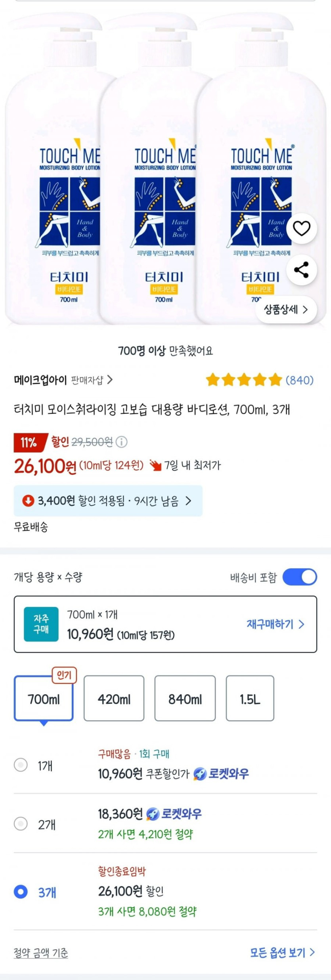331x980 pixels.
Task: Click the price info circle icon
Action: click(x=122, y=442)
